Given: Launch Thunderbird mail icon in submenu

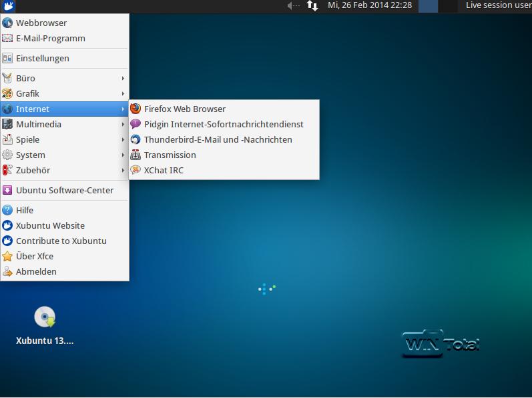Looking at the screenshot, I should [x=136, y=139].
